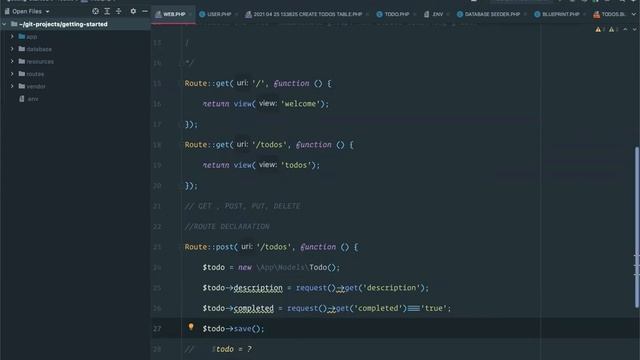Expand the app folder

[x=12, y=37]
